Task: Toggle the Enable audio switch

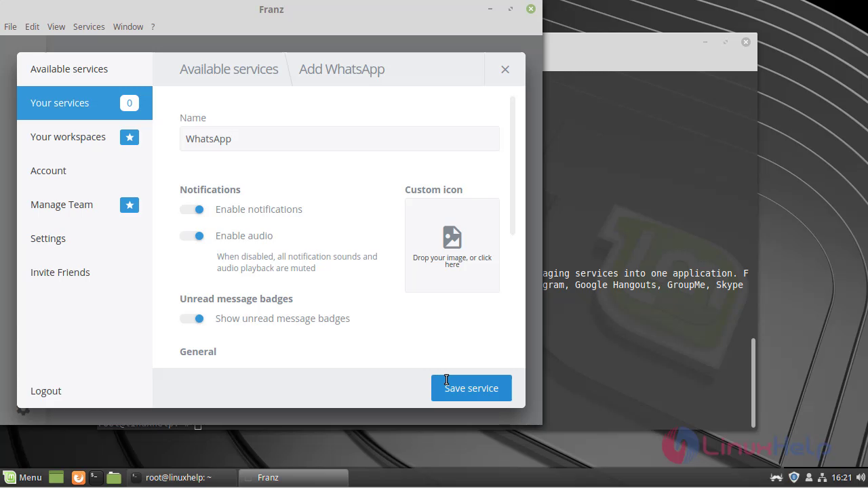Action: click(192, 236)
